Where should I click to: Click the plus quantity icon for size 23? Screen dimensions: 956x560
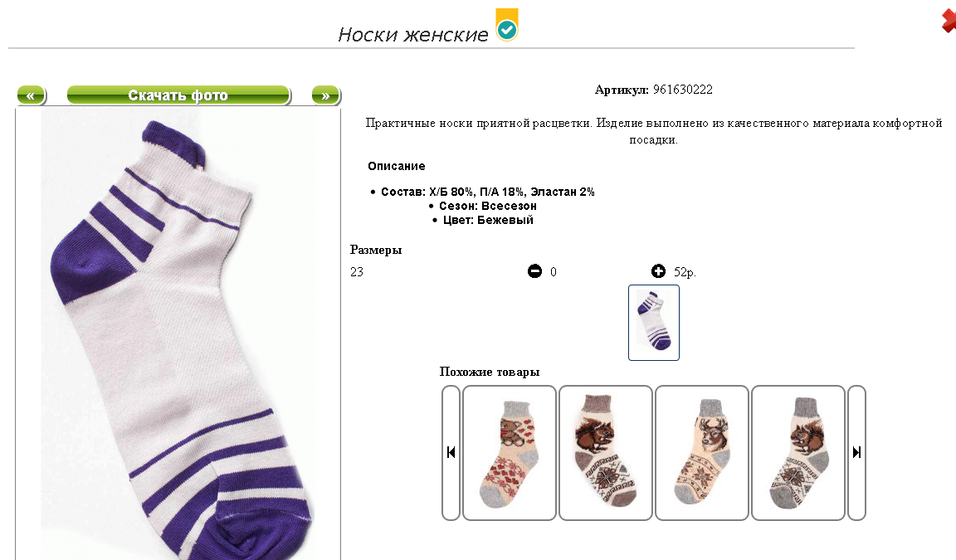point(658,271)
